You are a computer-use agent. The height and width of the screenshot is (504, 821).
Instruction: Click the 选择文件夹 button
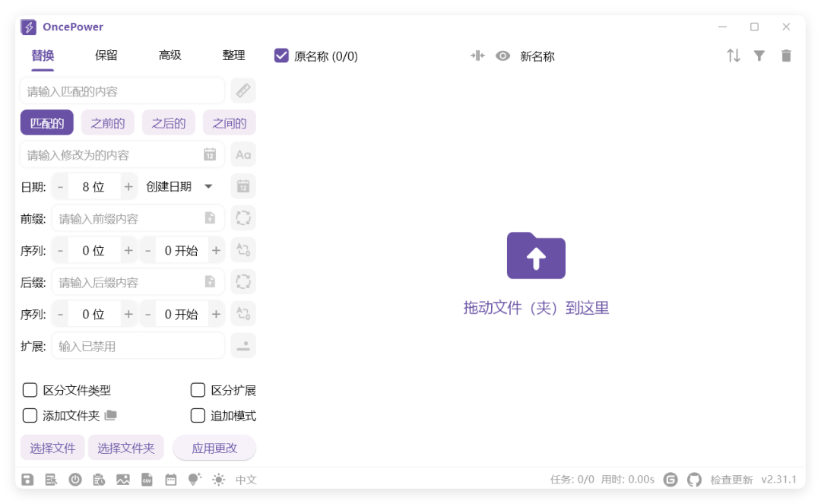point(125,448)
